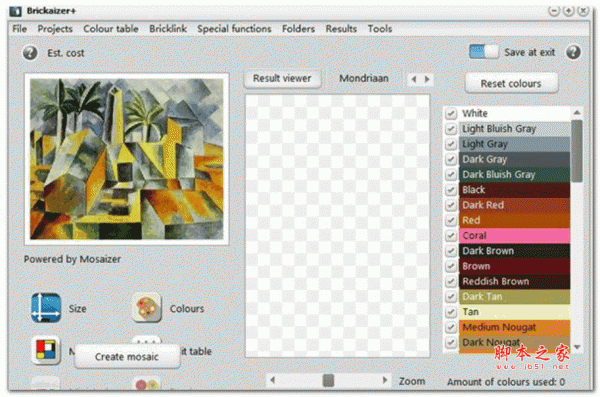The width and height of the screenshot is (600, 397).
Task: Uncheck the Black colour checkbox
Action: pos(451,190)
